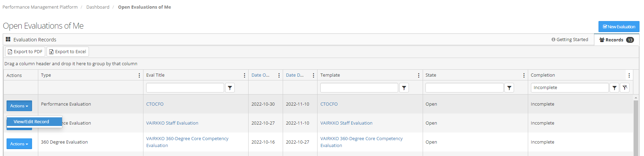This screenshot has width=644, height=156.
Task: Click the Completion column filter funnel icon
Action: [x=614, y=88]
